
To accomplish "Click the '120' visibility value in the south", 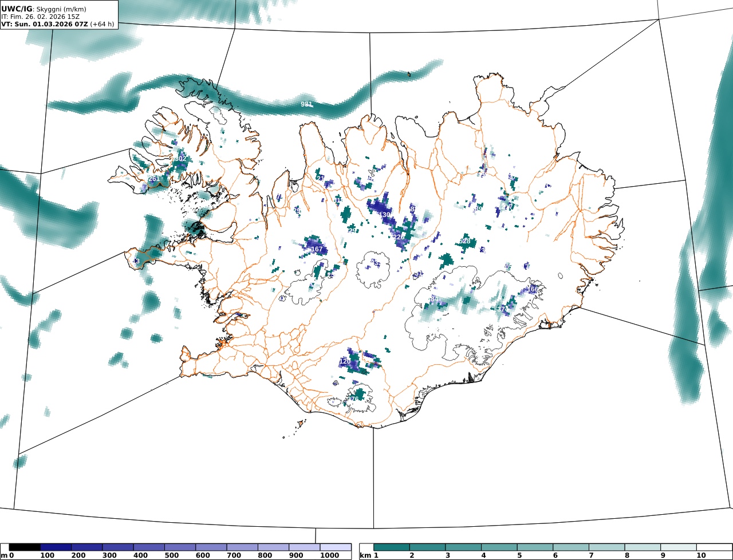I will [345, 361].
